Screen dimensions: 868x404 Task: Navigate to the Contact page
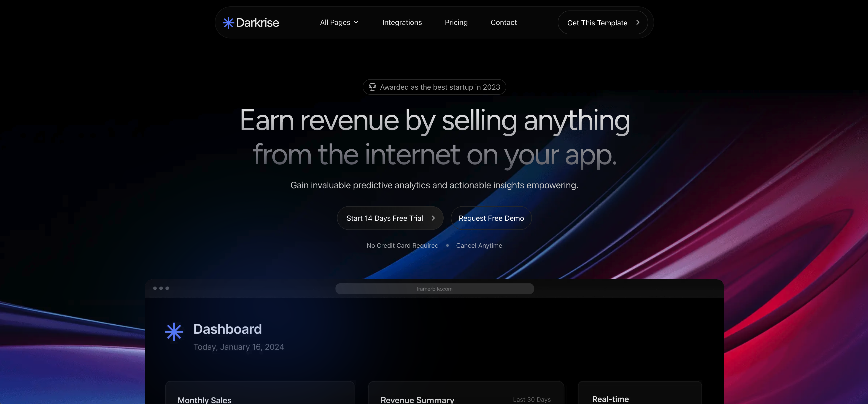(x=503, y=23)
